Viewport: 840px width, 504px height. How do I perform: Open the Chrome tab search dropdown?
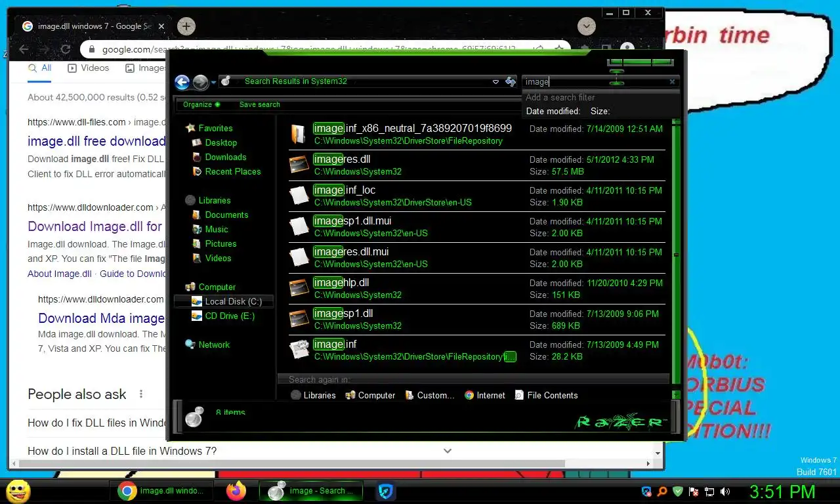pos(587,26)
